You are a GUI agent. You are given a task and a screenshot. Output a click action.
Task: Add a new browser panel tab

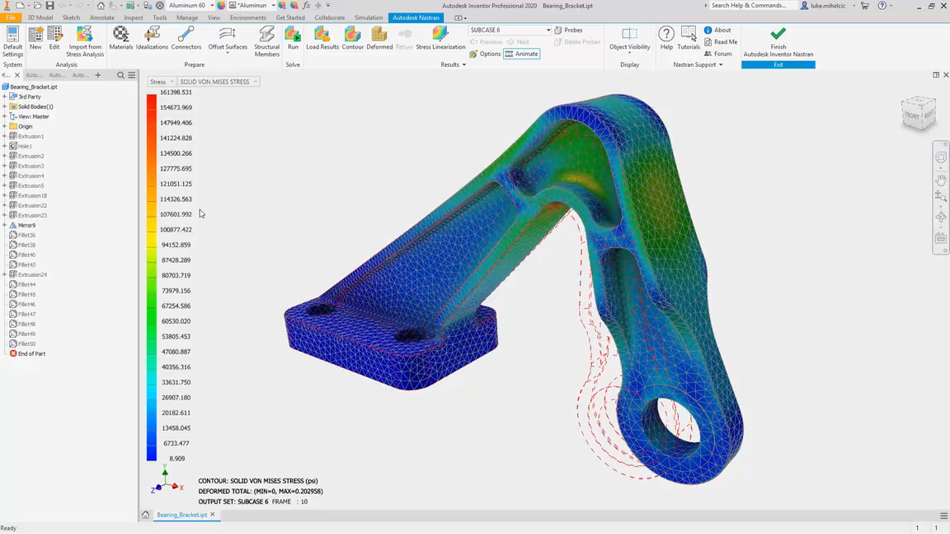[98, 75]
